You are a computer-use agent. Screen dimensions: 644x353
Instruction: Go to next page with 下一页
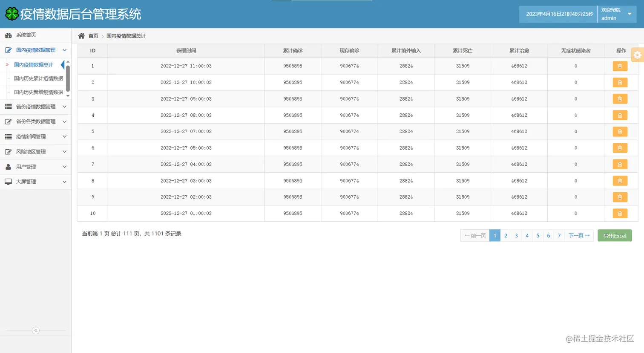pos(579,235)
